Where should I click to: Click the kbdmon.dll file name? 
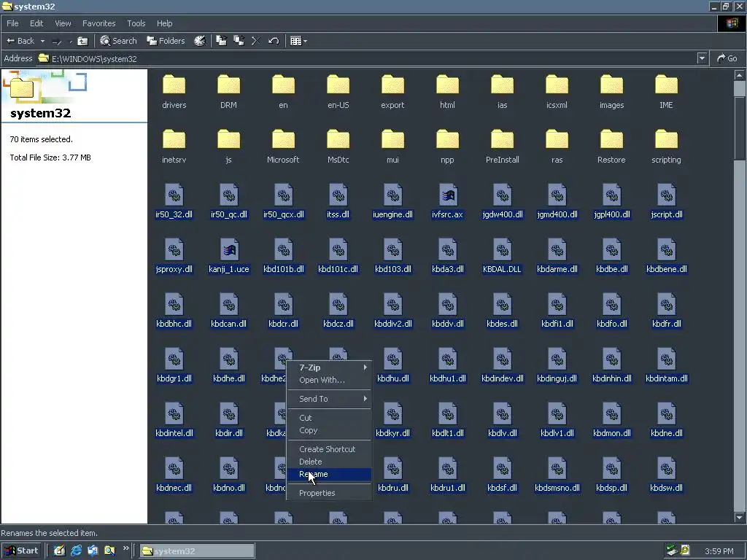click(611, 433)
